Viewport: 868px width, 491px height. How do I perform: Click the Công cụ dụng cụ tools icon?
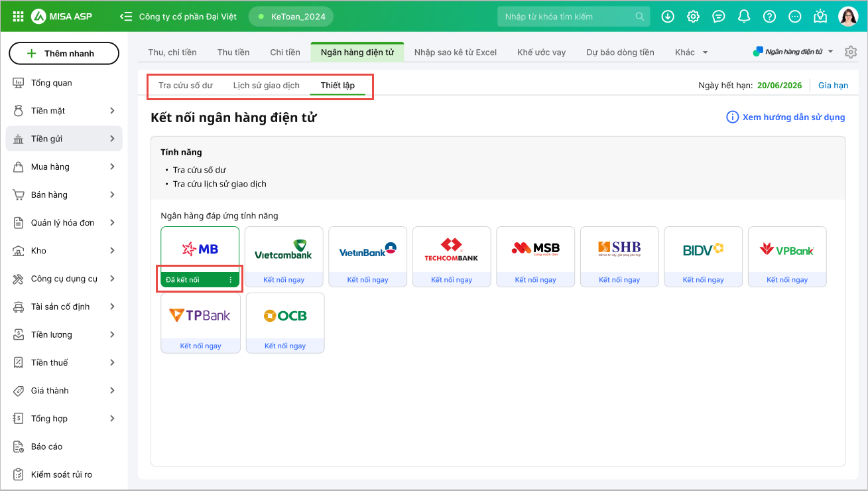(19, 279)
